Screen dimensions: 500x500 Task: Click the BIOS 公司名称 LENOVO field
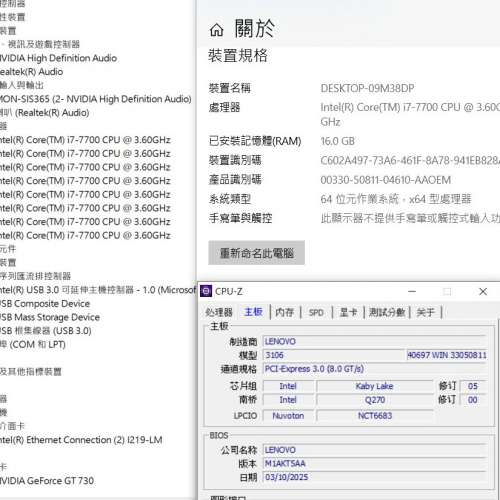375,450
